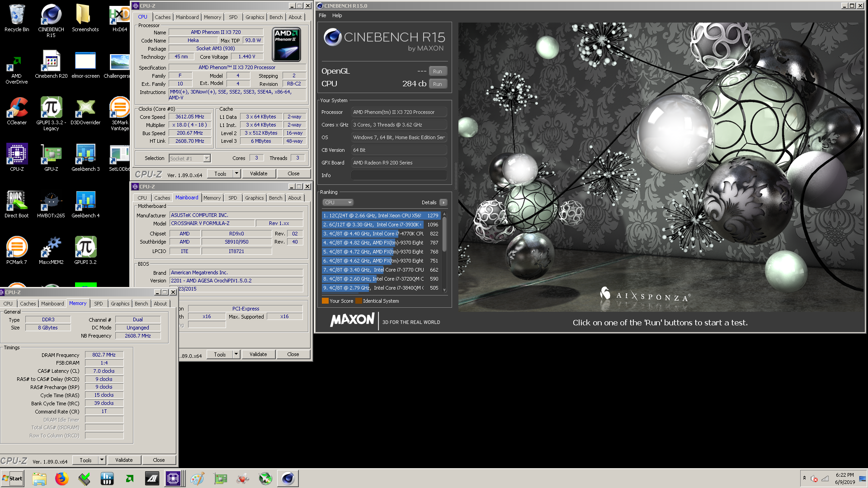
Task: Run the CPU benchmark in Cinebench
Action: tap(437, 84)
